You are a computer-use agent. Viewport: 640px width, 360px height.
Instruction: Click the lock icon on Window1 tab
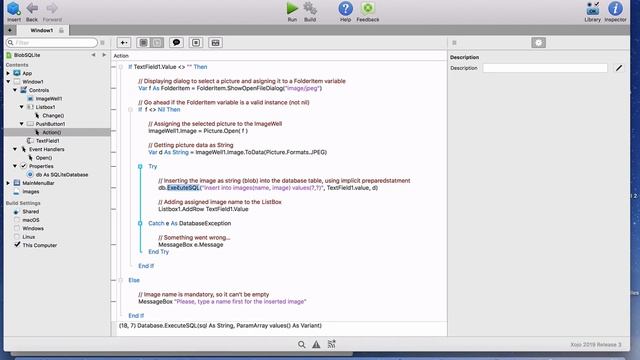pyautogui.click(x=61, y=30)
